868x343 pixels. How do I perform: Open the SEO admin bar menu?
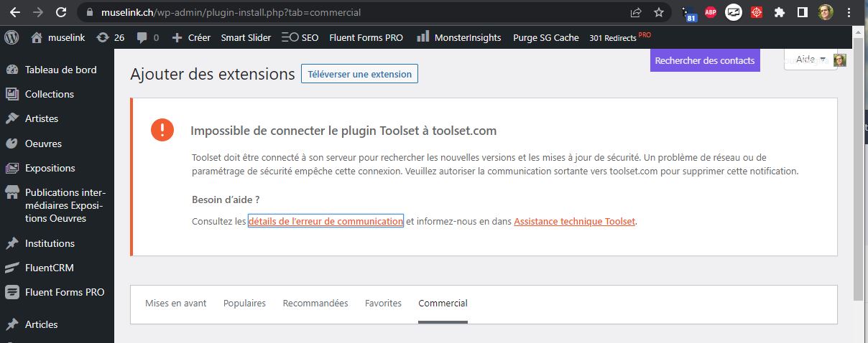pyautogui.click(x=300, y=37)
